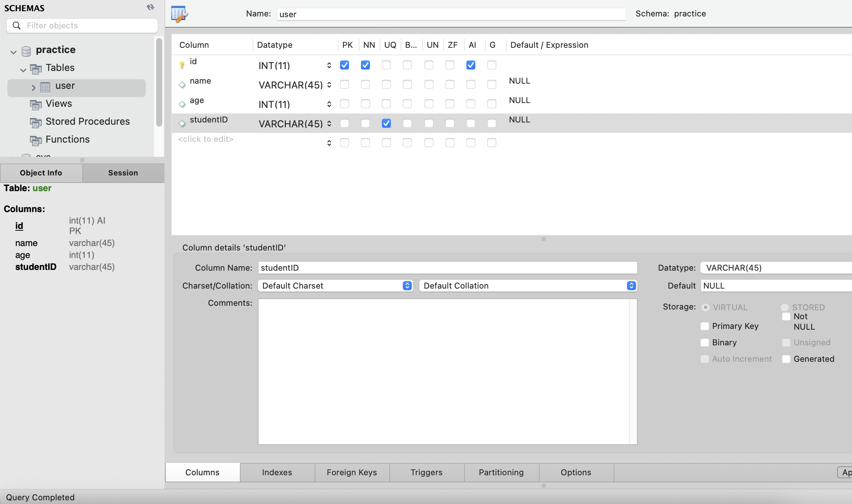
Task: Open the Foreign Keys tab
Action: tap(352, 472)
